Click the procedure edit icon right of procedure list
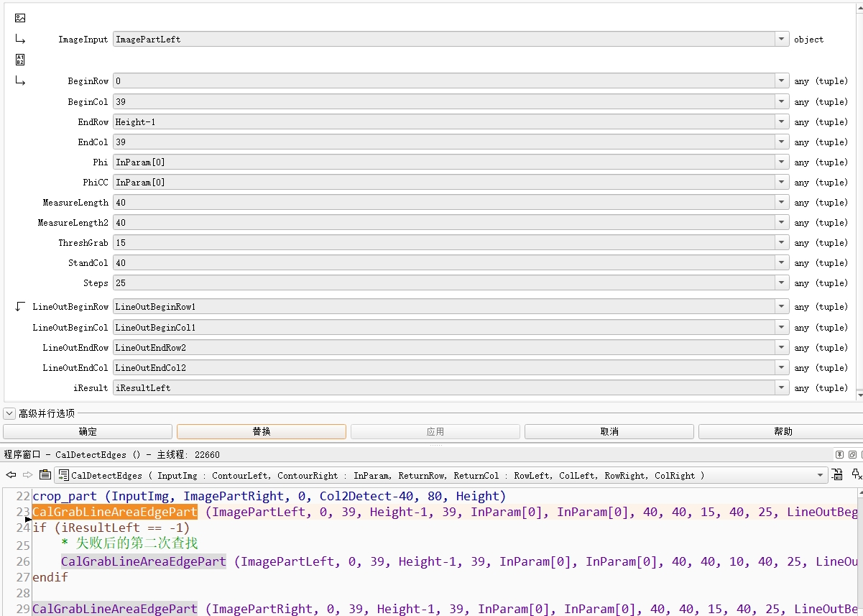The height and width of the screenshot is (616, 863). [838, 475]
